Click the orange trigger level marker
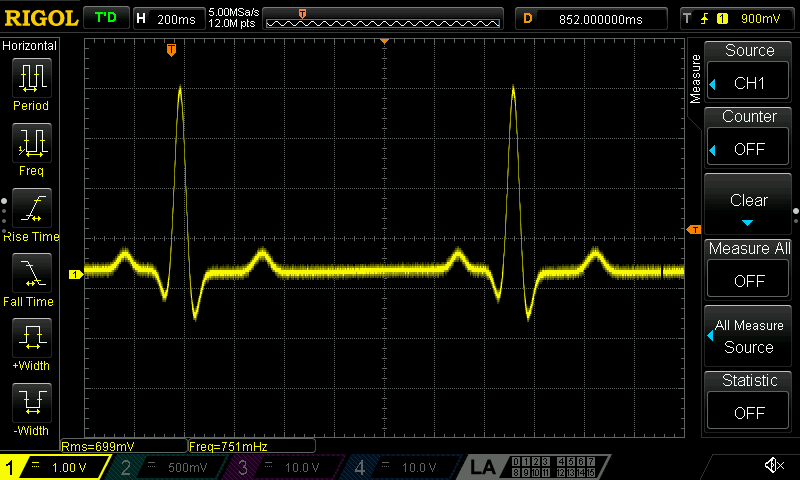Viewport: 800px width, 480px height. (x=694, y=230)
